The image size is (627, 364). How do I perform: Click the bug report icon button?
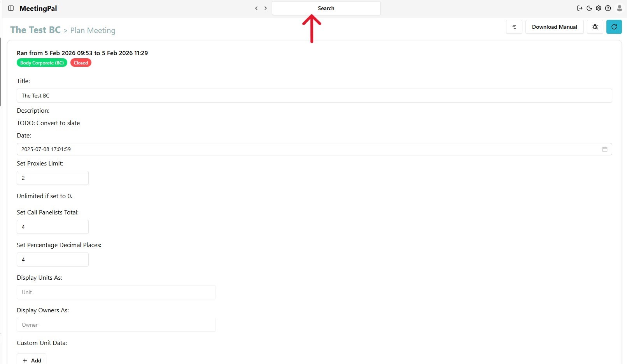pyautogui.click(x=595, y=27)
